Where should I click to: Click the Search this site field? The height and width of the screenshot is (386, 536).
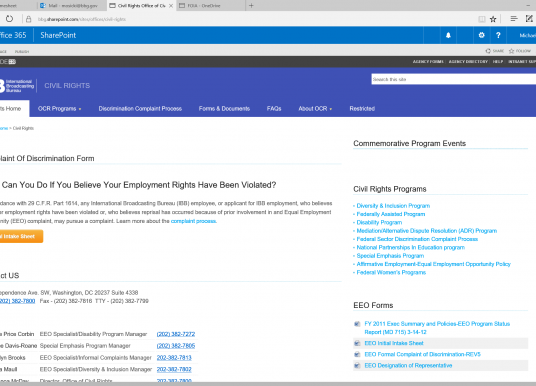click(454, 79)
